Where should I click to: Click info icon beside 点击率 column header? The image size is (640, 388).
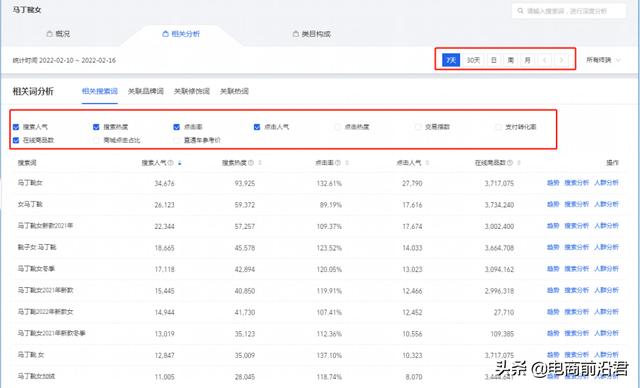338,163
